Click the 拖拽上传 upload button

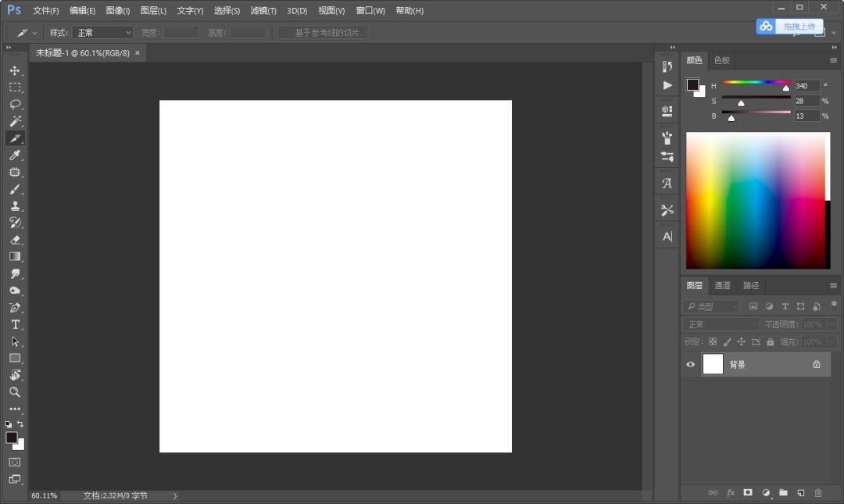(x=789, y=27)
